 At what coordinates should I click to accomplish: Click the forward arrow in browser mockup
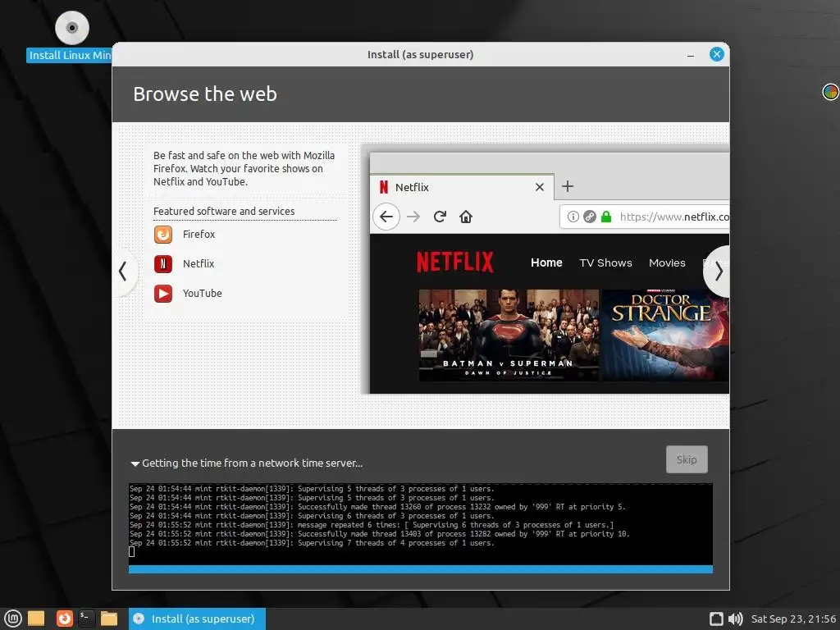[x=413, y=217]
